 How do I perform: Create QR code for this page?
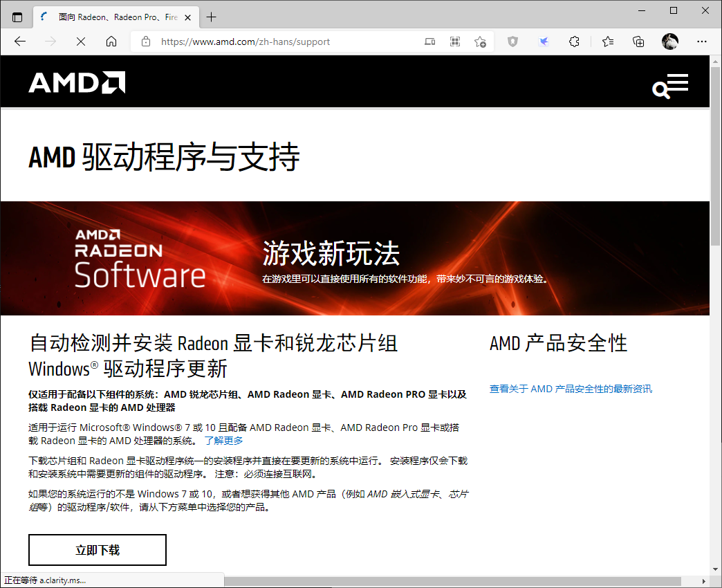coord(455,42)
